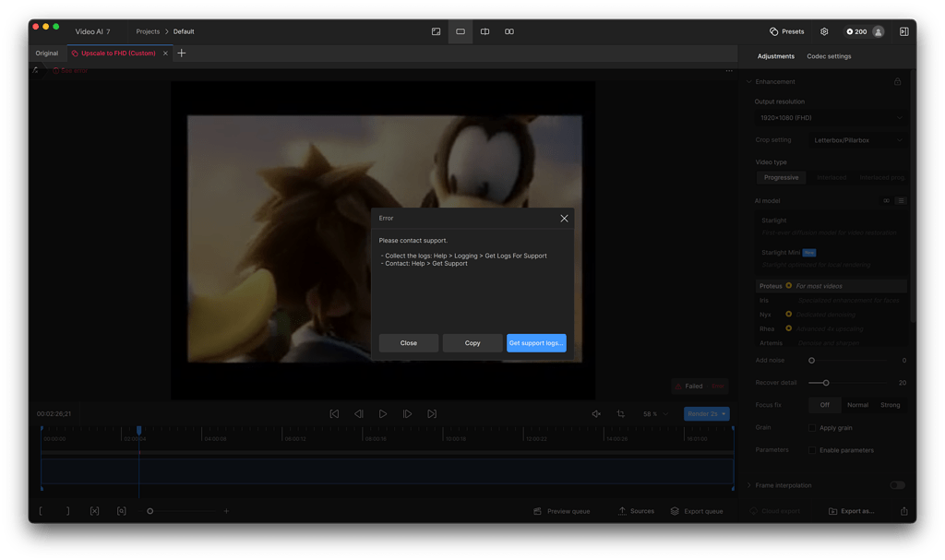Open the Preview queue

click(x=562, y=511)
